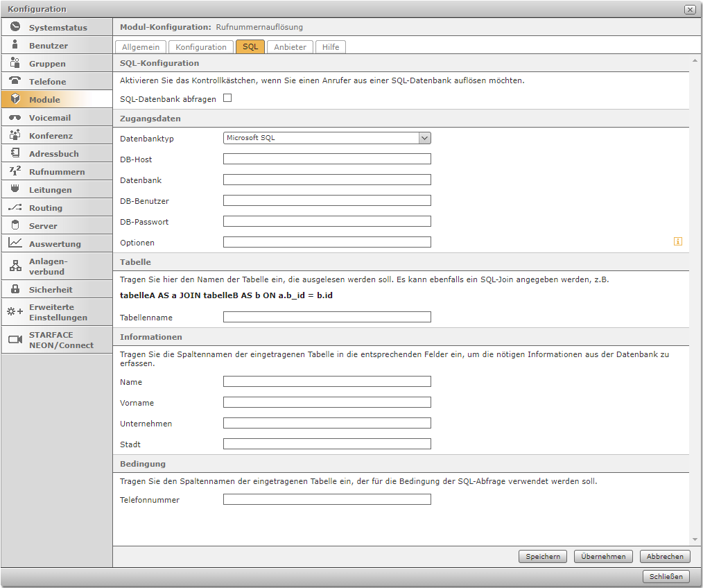Open the Anbieter tab
The image size is (703, 588).
290,47
